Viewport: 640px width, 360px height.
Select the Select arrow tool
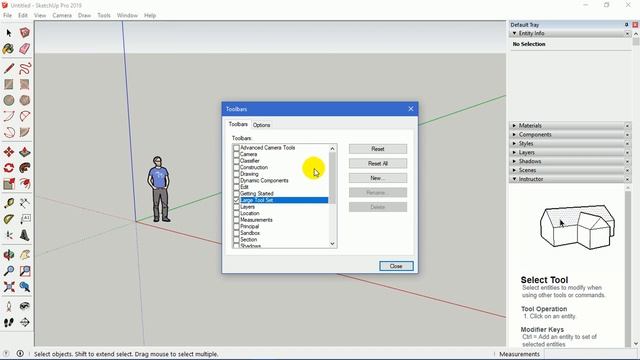9,33
